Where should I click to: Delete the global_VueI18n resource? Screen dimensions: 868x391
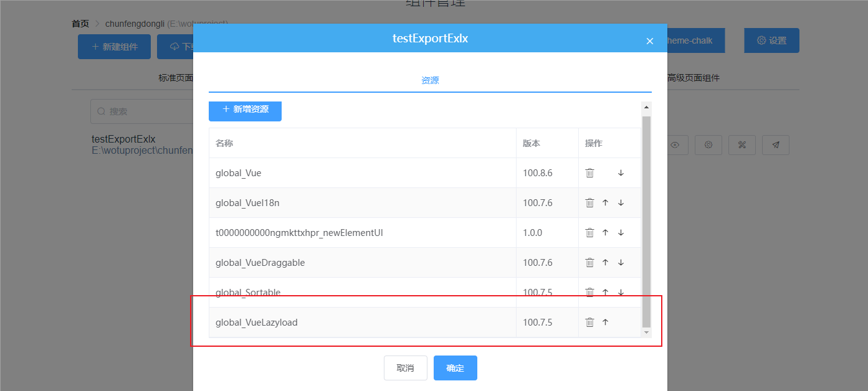tap(589, 203)
